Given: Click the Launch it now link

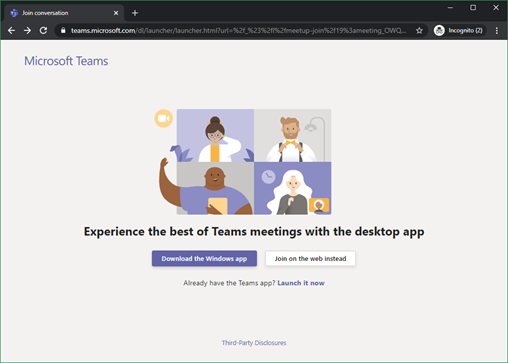Looking at the screenshot, I should (x=301, y=283).
